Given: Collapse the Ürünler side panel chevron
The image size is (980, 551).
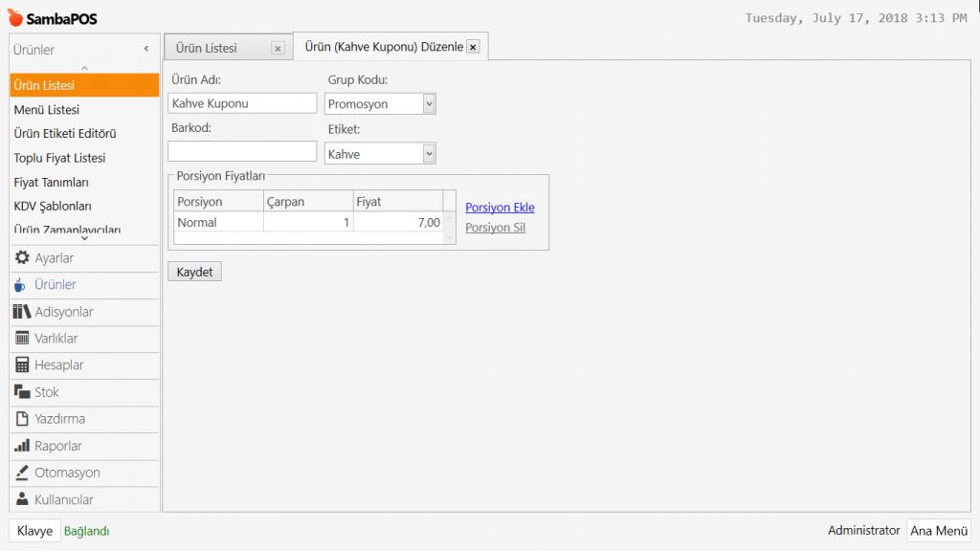Looking at the screenshot, I should point(145,49).
